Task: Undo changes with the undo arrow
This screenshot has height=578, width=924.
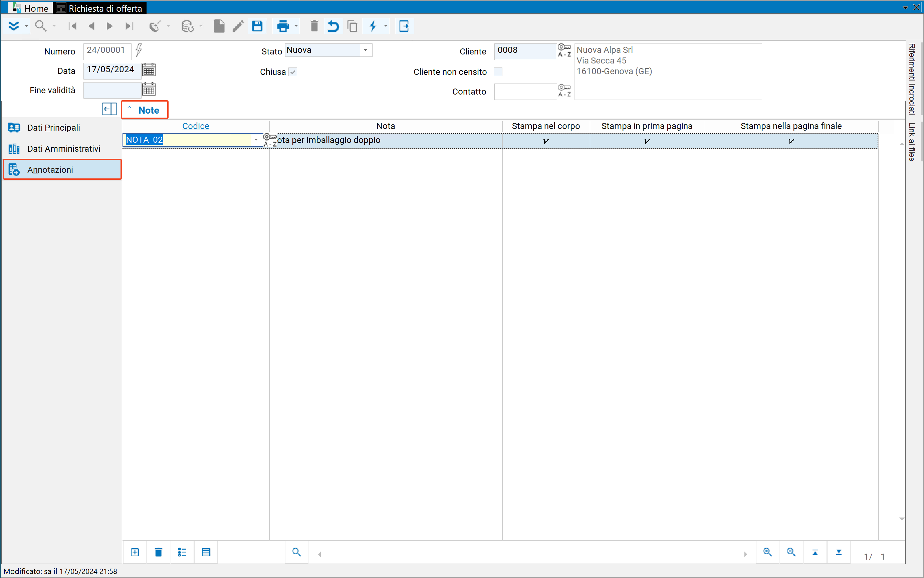Action: [333, 26]
